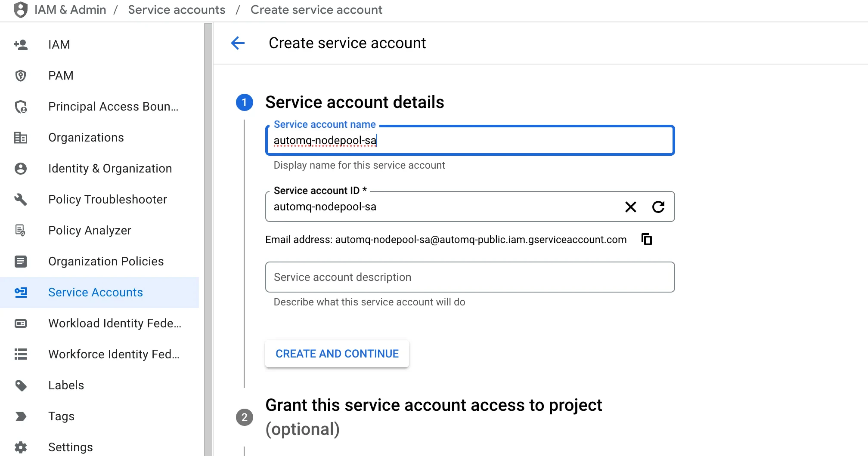Click the Workload Identity Federation card icon

[21, 323]
